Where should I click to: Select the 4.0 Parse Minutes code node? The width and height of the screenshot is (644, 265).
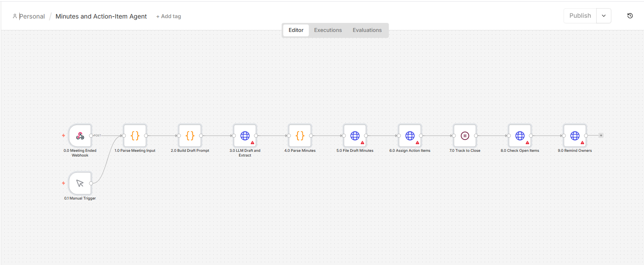click(300, 136)
